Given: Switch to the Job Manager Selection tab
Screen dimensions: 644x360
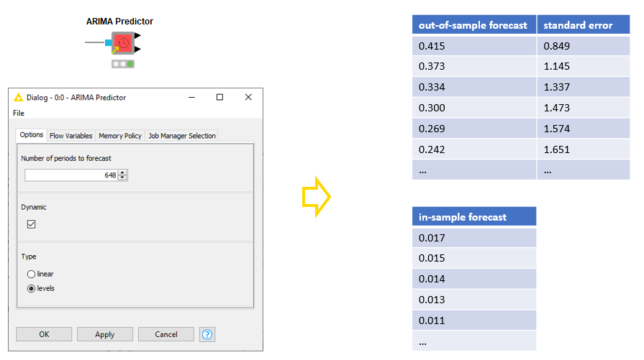Looking at the screenshot, I should 182,136.
